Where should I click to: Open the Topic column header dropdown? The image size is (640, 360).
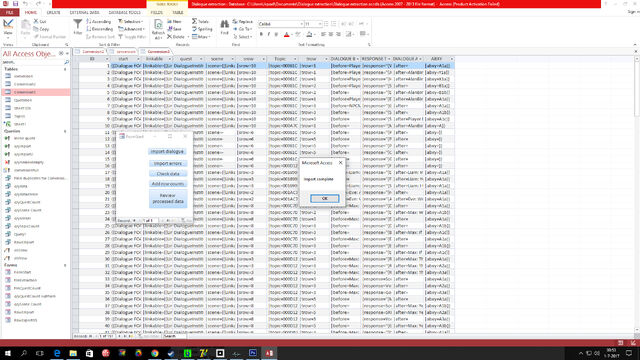tap(295, 59)
